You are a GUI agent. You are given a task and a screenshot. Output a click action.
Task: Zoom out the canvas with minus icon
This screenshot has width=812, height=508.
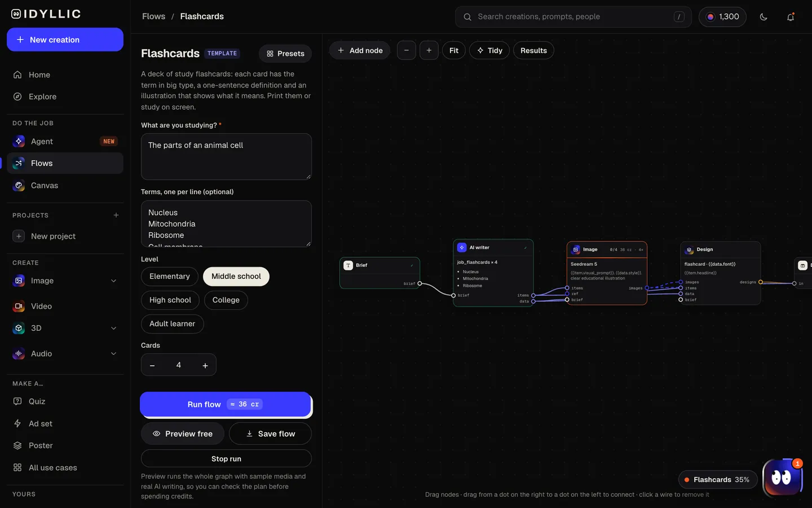tap(407, 51)
